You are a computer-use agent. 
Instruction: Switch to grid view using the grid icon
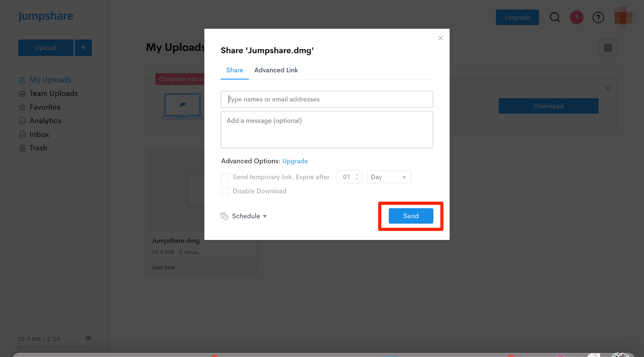(608, 48)
